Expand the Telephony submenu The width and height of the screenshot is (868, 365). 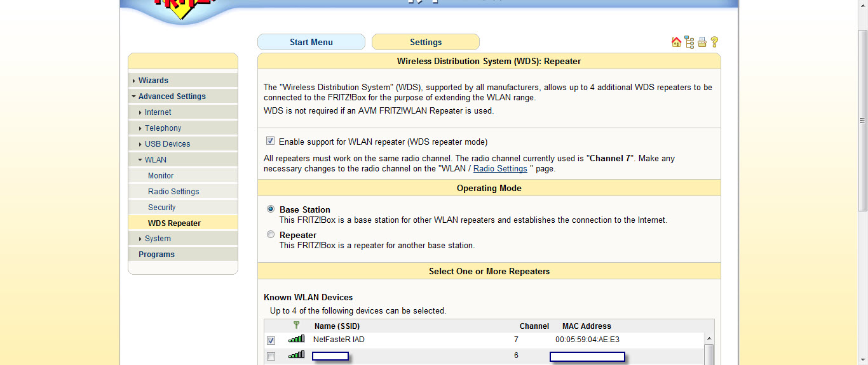click(183, 128)
